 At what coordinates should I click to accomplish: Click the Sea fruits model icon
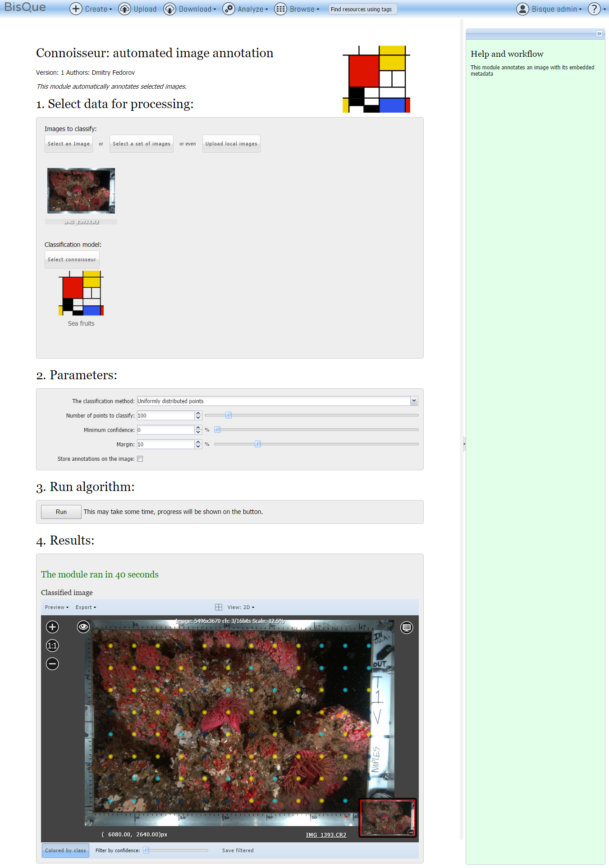point(81,293)
